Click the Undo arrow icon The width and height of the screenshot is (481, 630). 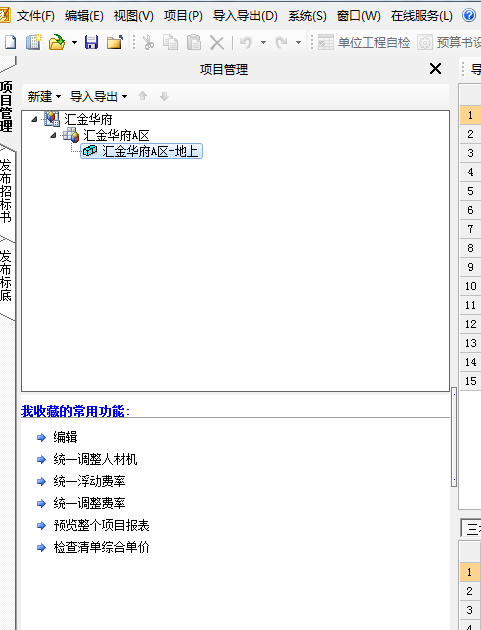click(x=246, y=42)
